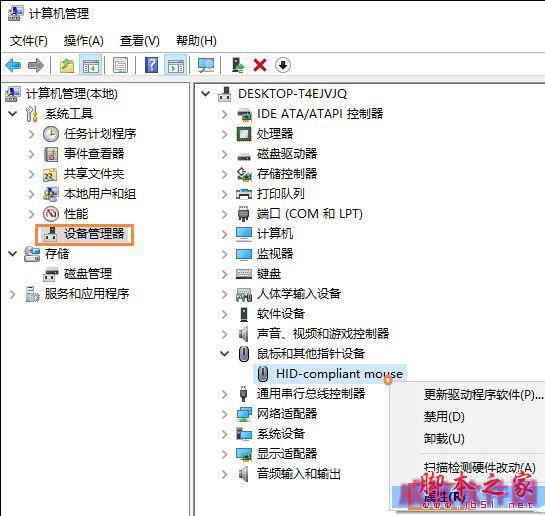Click the blue Back arrow in toolbar

coord(14,65)
